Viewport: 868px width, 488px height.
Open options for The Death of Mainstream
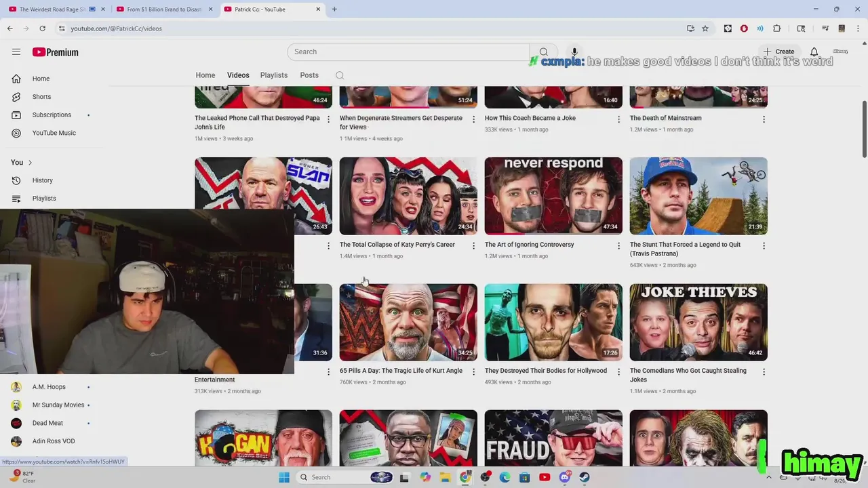pos(764,119)
